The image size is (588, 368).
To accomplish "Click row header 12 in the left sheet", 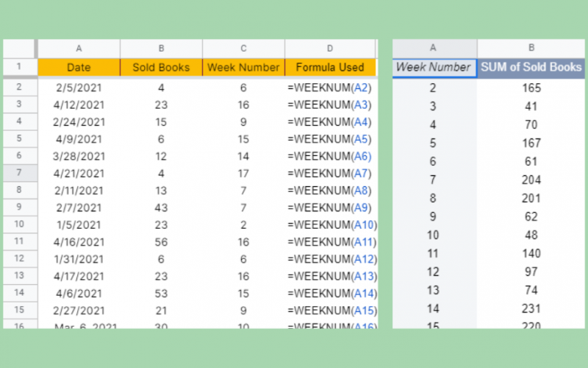I will coord(20,259).
